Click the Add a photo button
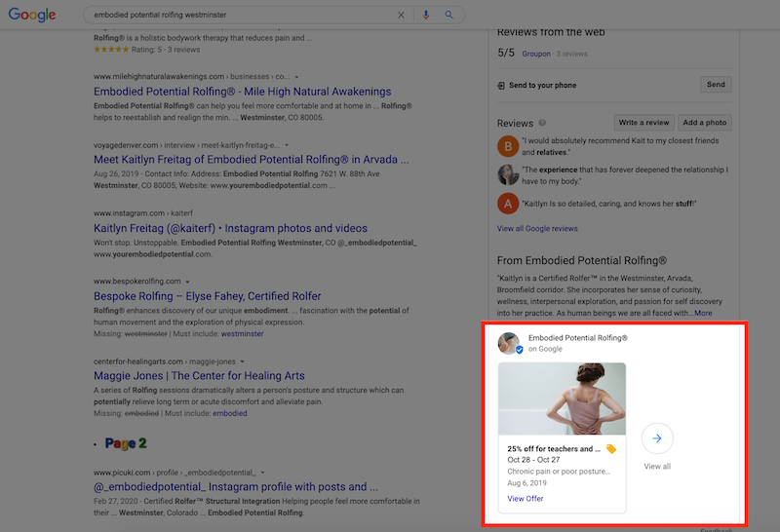Image resolution: width=780 pixels, height=532 pixels. (704, 123)
